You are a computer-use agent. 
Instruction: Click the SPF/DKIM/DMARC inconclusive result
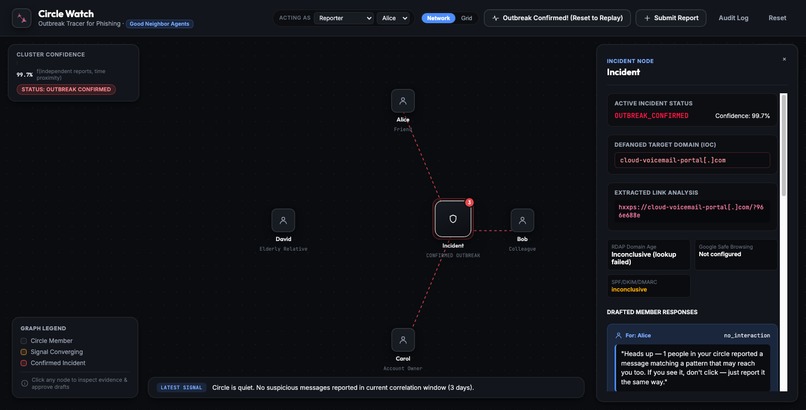649,286
